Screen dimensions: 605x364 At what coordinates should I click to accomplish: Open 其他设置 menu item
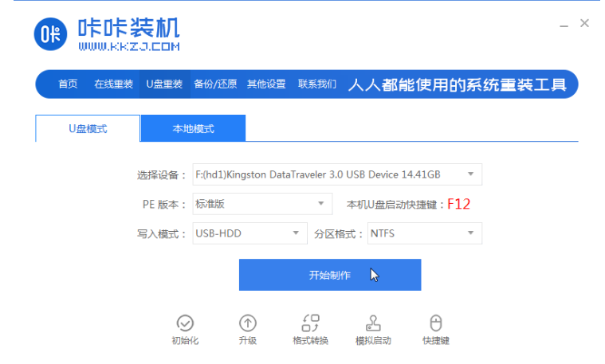click(266, 84)
